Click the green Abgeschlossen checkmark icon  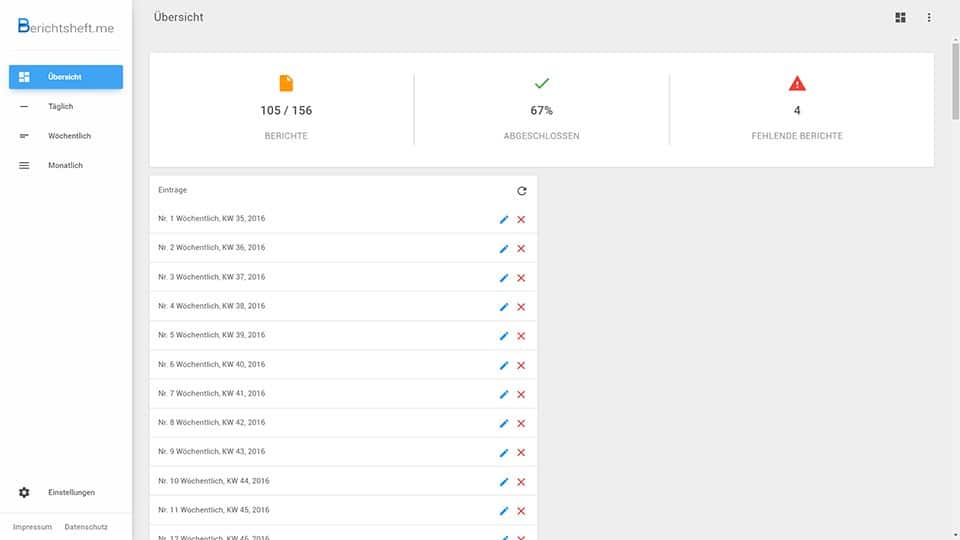click(542, 83)
